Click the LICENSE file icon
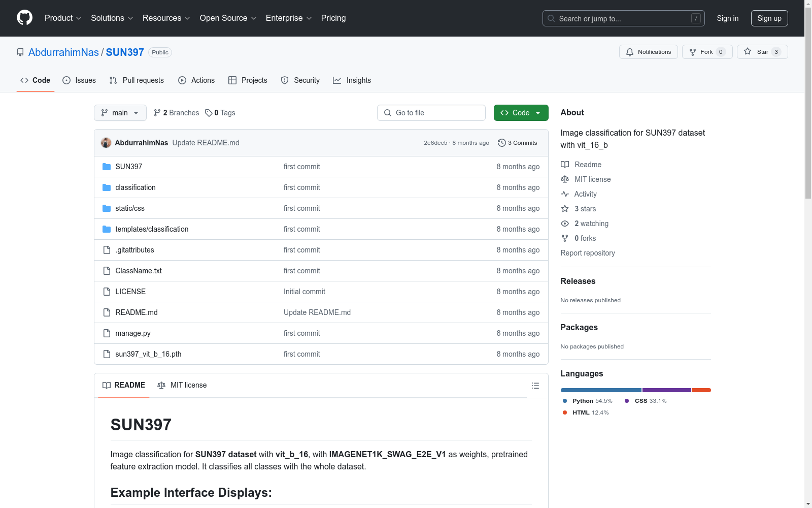This screenshot has width=812, height=508. (107, 292)
